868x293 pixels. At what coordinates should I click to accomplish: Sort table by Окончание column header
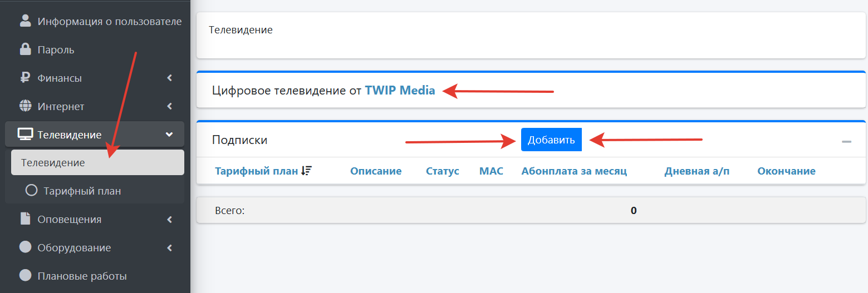coord(786,171)
